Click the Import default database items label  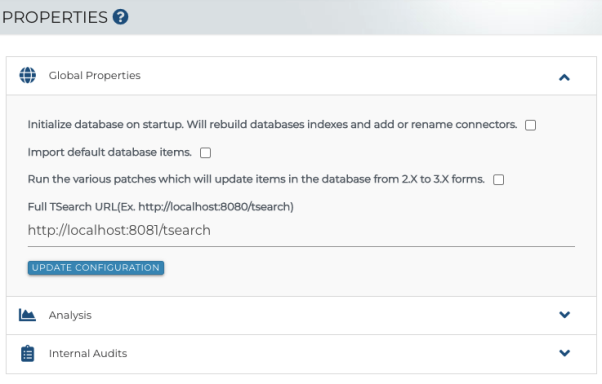point(109,152)
